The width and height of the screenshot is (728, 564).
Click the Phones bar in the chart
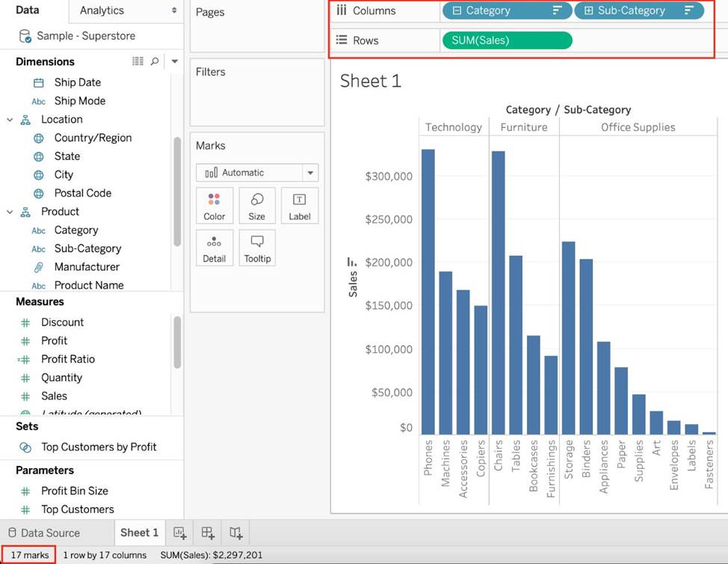click(x=428, y=292)
